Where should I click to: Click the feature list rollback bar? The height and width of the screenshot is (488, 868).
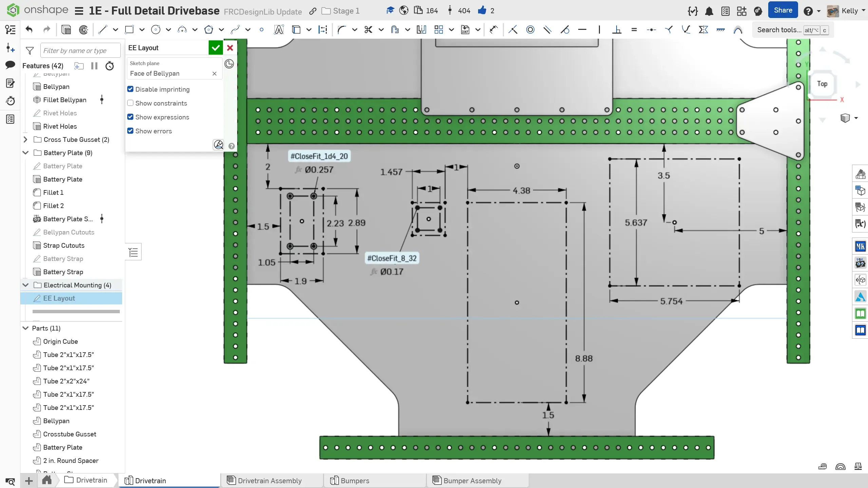coord(76,312)
